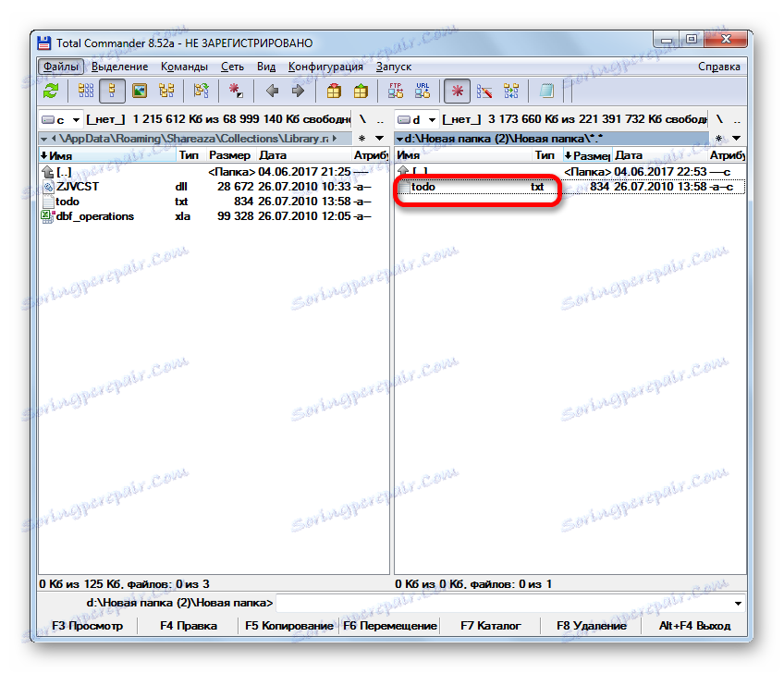Open right panel directory hotlist asterisk
The height and width of the screenshot is (673, 784).
coord(718,139)
